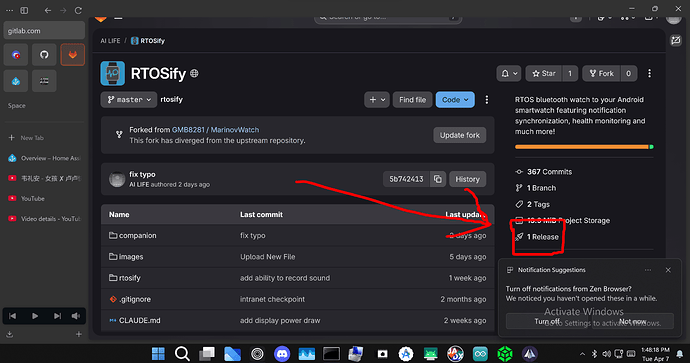Open Notification Suggestions more options
Viewport: 690px width, 363px height.
click(x=648, y=270)
